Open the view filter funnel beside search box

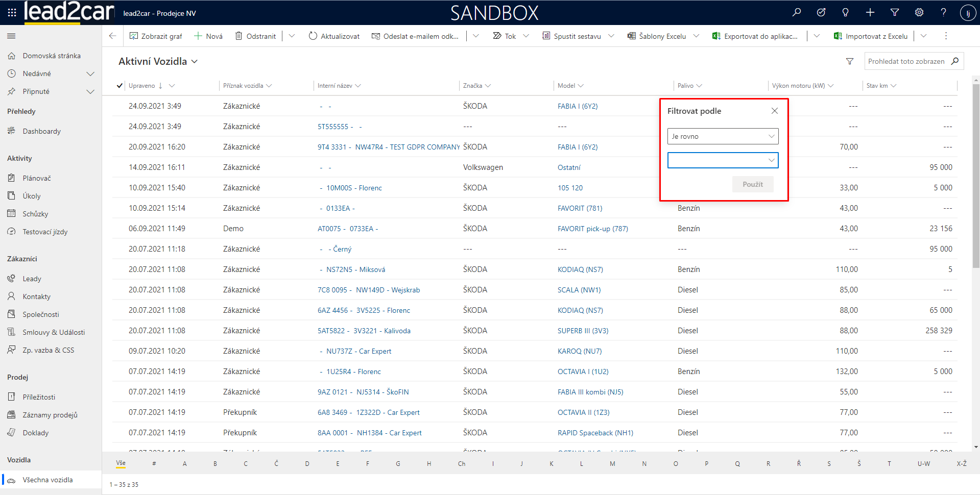(850, 61)
